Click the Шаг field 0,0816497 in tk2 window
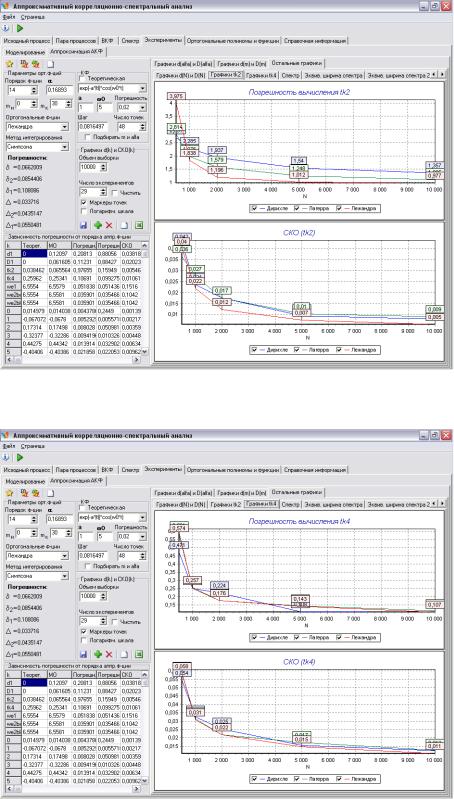Image resolution: width=454 pixels, height=799 pixels. tap(95, 127)
